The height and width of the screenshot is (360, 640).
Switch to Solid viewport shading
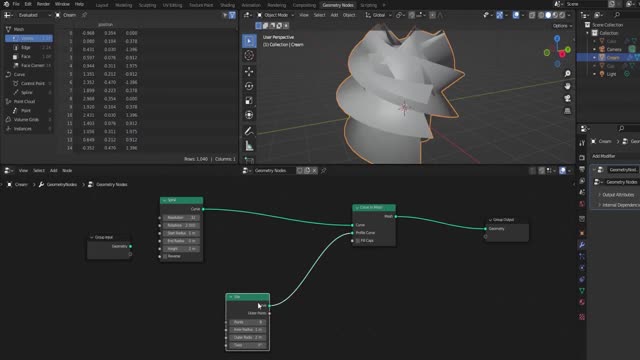pyautogui.click(x=548, y=15)
